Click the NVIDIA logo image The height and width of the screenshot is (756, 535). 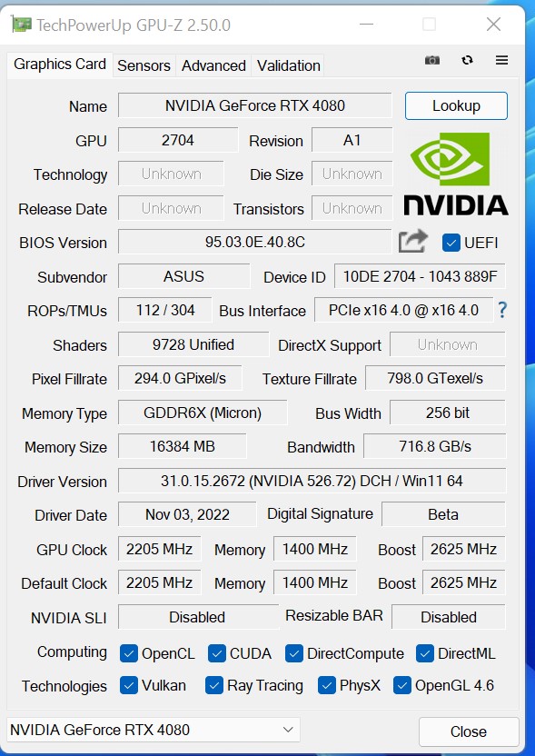coord(456,174)
